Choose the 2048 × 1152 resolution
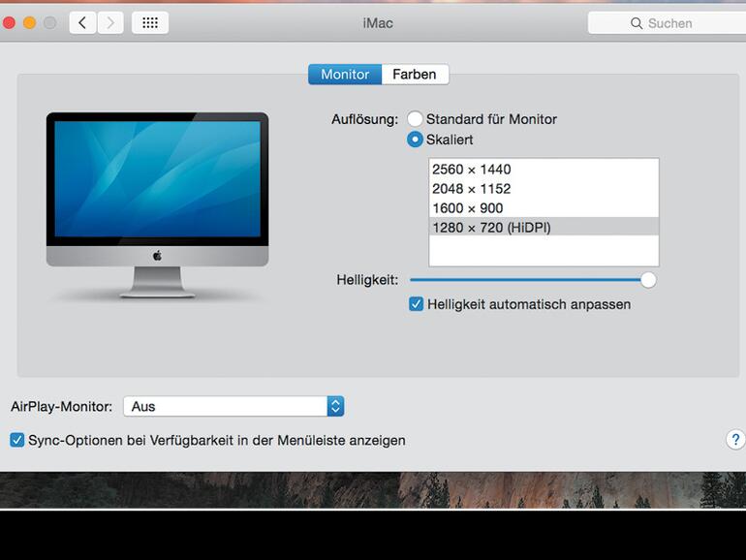Image resolution: width=746 pixels, height=560 pixels. [x=544, y=189]
